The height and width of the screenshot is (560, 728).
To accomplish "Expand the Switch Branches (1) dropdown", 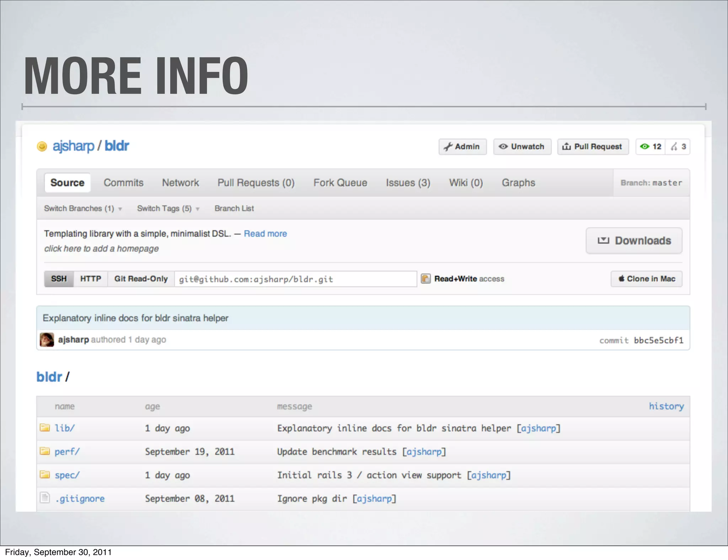I will pos(83,208).
